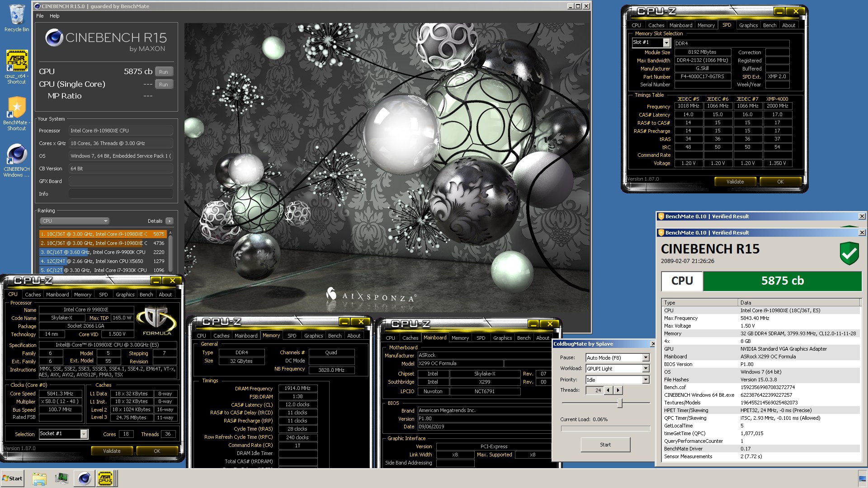Close the front BenchMate Verified Result window
The width and height of the screenshot is (868, 488).
[x=862, y=233]
